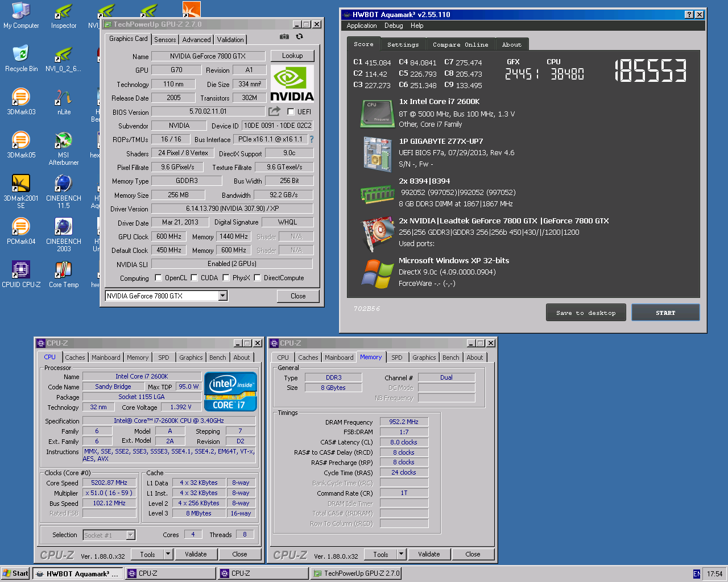Switch to TechPowerUp GPU-Z taskbar button
The width and height of the screenshot is (728, 582).
coord(356,573)
